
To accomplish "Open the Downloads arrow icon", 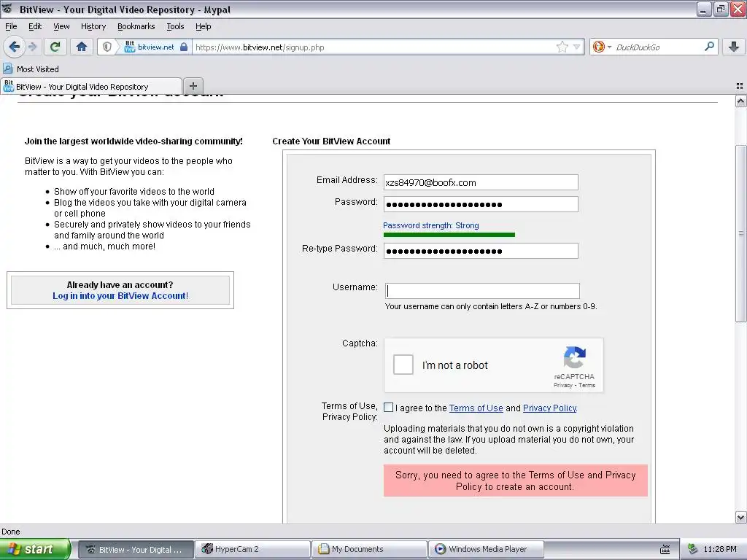I will point(734,47).
